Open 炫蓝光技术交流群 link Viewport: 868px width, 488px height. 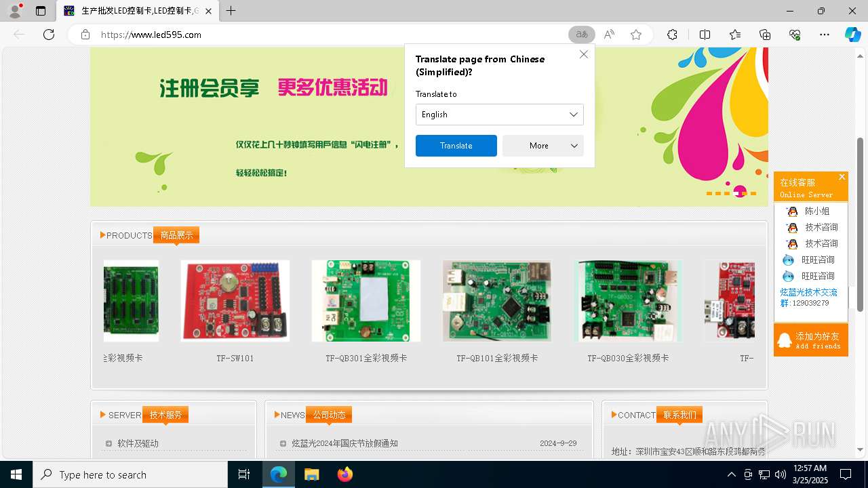pyautogui.click(x=808, y=297)
